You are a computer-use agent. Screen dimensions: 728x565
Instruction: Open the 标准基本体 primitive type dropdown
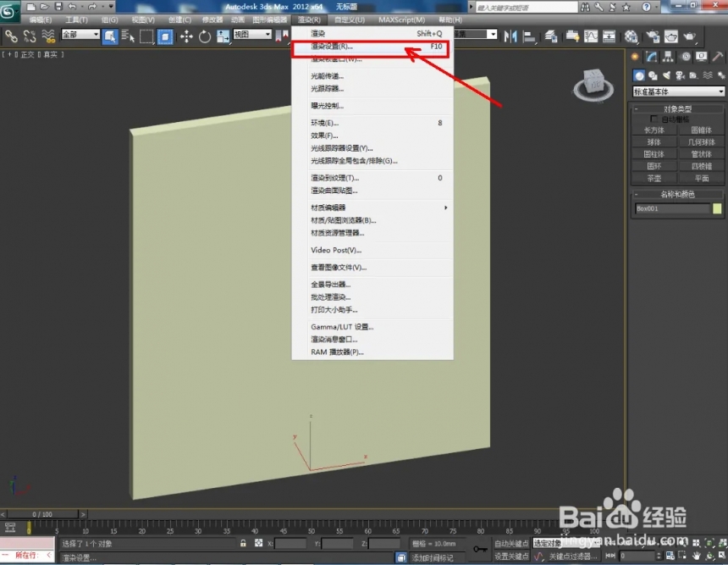coord(678,91)
